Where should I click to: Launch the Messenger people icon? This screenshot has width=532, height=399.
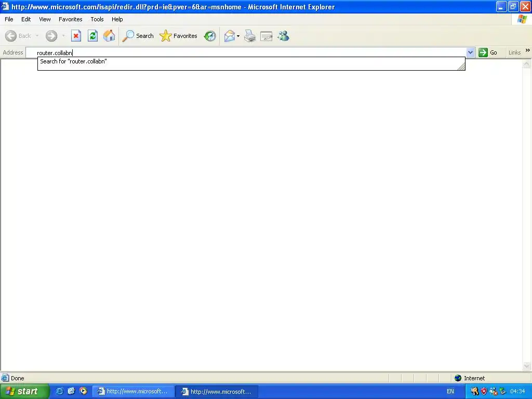283,36
